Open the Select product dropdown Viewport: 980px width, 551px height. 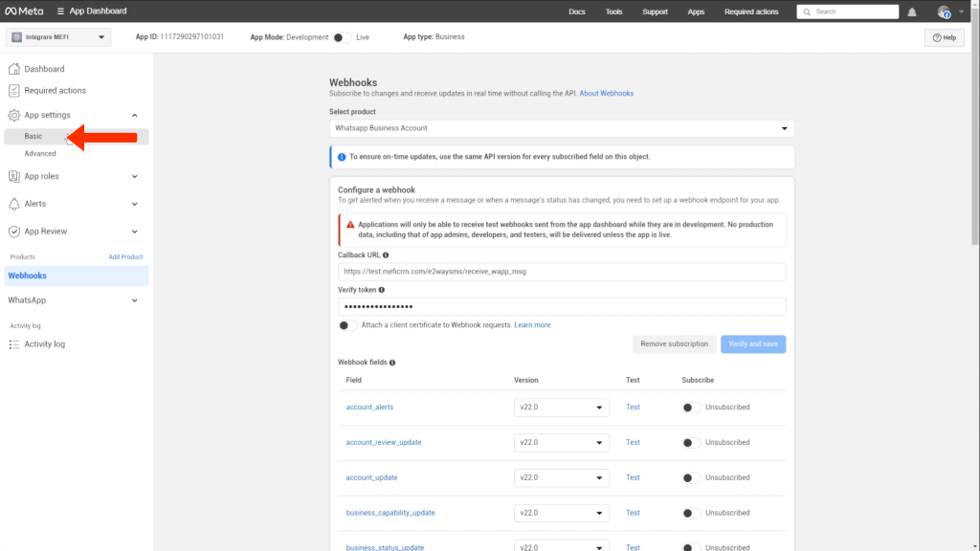click(x=561, y=128)
